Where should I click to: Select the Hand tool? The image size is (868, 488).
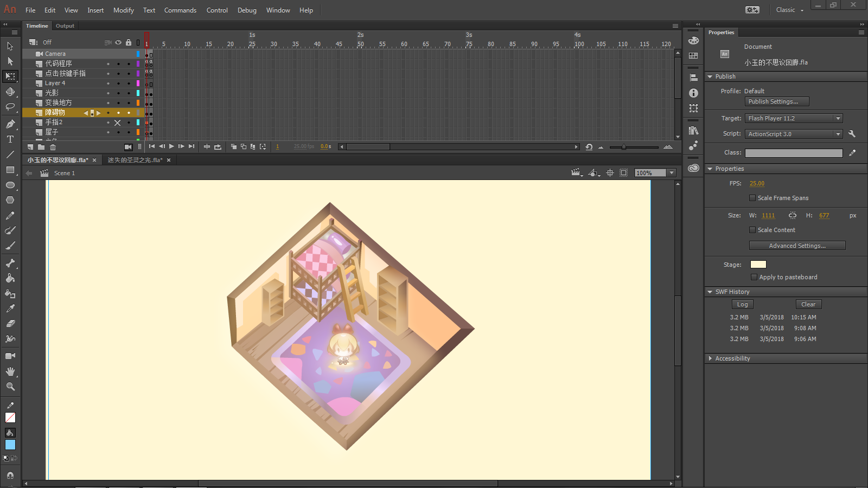[10, 371]
